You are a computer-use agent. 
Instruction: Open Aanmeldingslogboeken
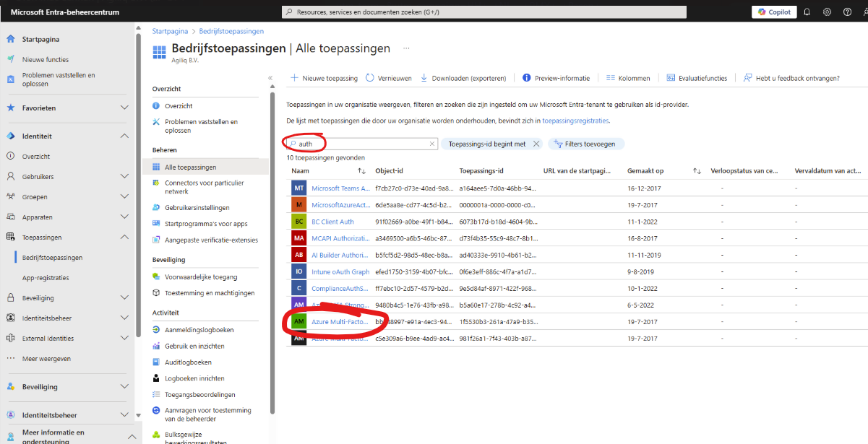199,330
